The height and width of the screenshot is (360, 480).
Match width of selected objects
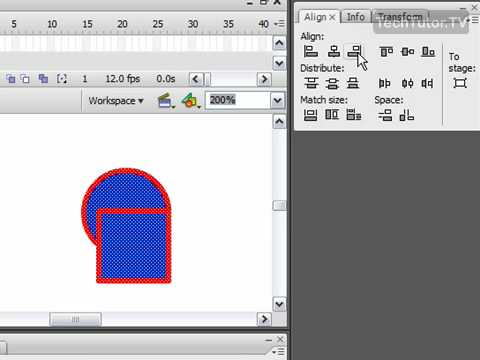[x=310, y=115]
